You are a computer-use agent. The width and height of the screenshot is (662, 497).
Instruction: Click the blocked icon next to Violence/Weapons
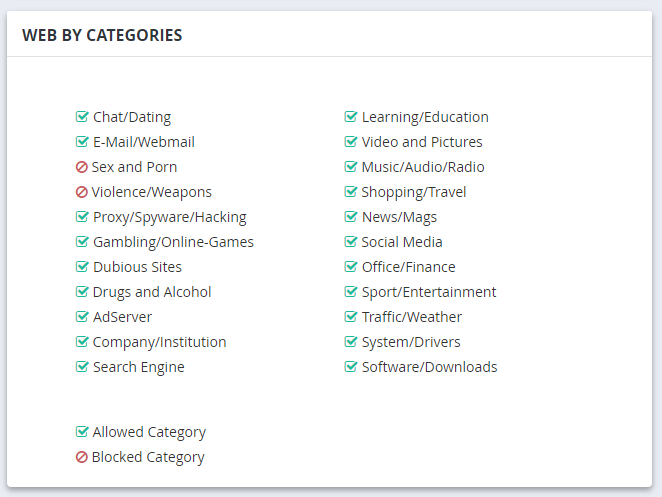pos(81,192)
